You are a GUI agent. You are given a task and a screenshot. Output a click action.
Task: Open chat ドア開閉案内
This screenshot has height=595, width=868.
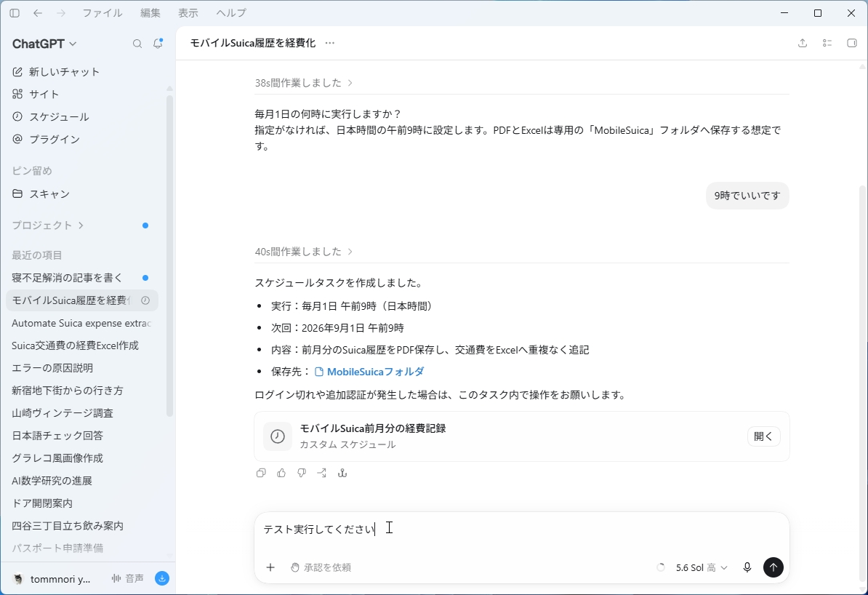pos(82,503)
